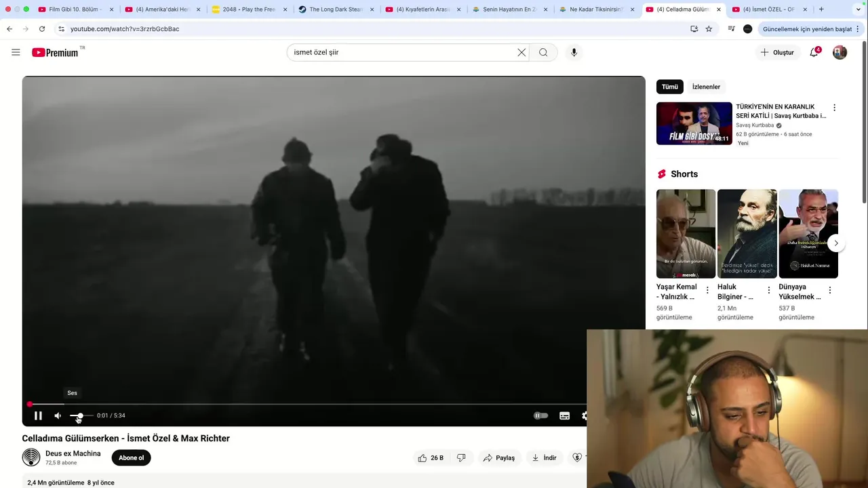
Task: Open media controls icon in toolbar
Action: (x=731, y=29)
